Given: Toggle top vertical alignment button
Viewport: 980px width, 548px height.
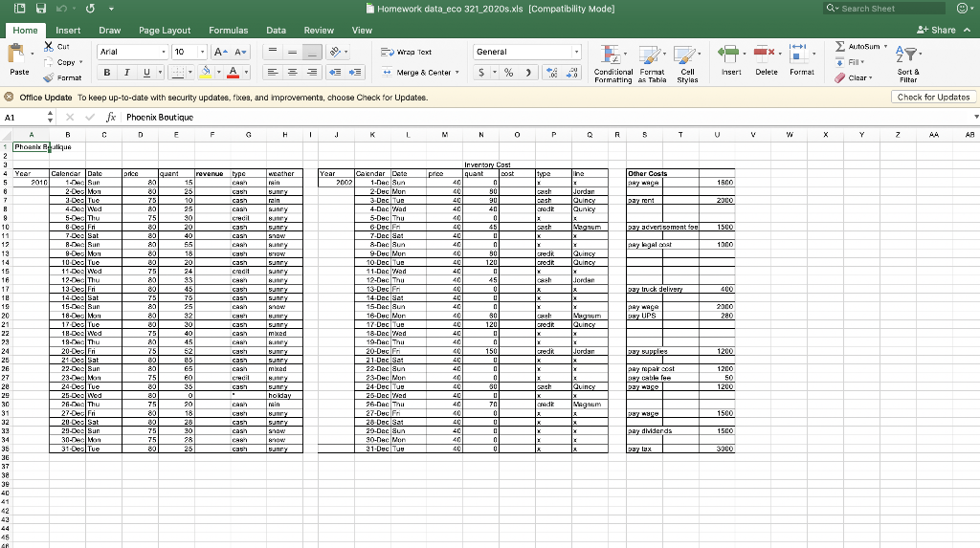Looking at the screenshot, I should click(x=273, y=52).
